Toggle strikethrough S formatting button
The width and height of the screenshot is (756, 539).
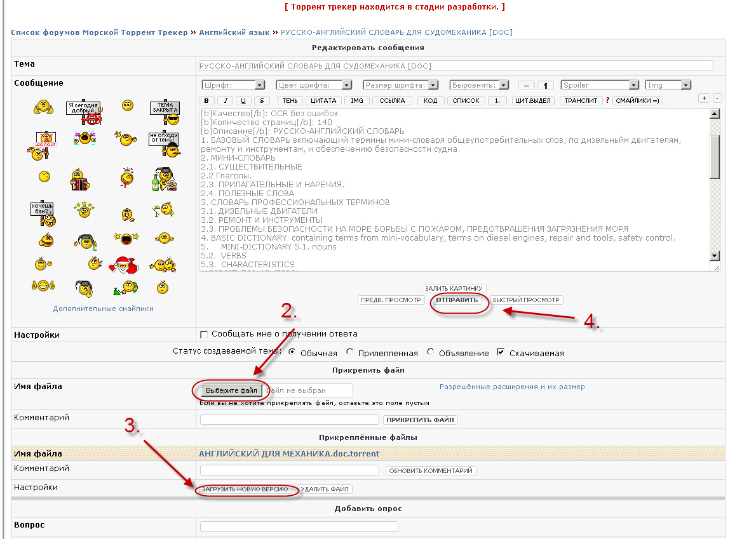tap(262, 100)
